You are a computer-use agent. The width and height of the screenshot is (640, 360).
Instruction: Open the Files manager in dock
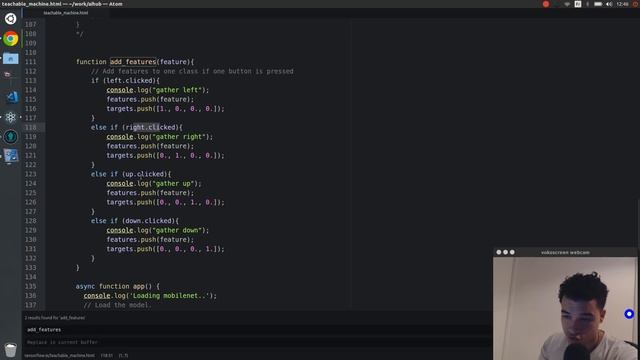[x=11, y=58]
